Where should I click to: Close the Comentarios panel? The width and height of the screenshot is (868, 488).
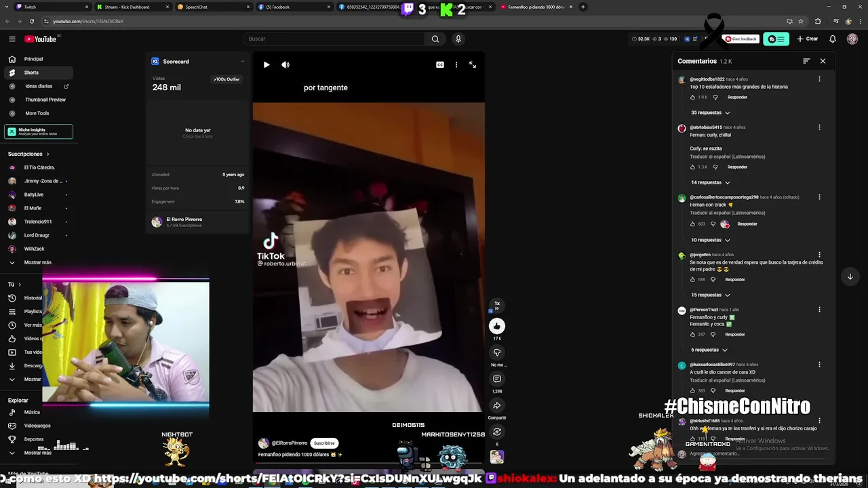pyautogui.click(x=823, y=61)
